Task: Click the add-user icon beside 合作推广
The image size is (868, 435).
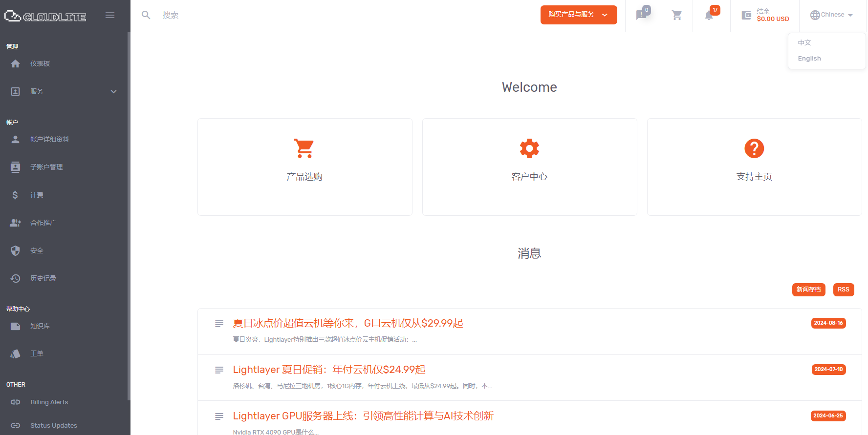Action: tap(16, 223)
